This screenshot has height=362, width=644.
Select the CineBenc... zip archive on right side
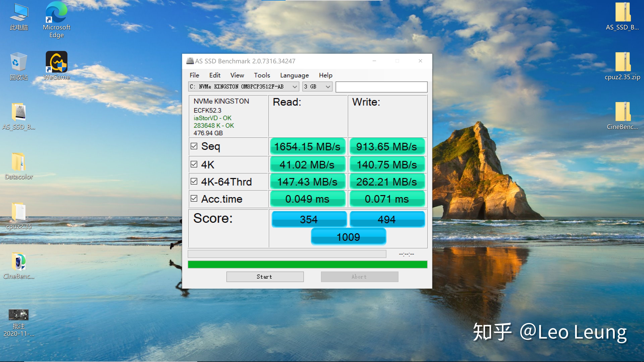622,116
